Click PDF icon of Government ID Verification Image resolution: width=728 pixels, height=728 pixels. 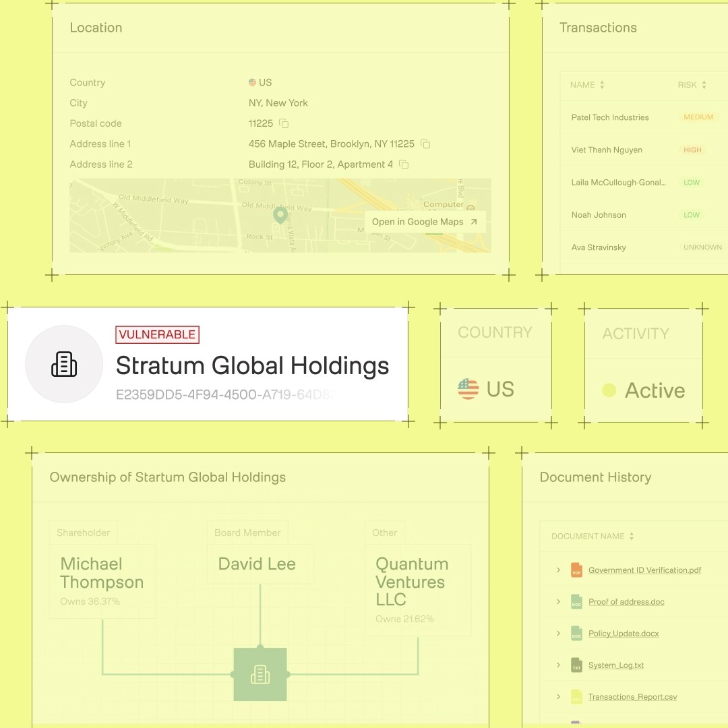tap(576, 570)
